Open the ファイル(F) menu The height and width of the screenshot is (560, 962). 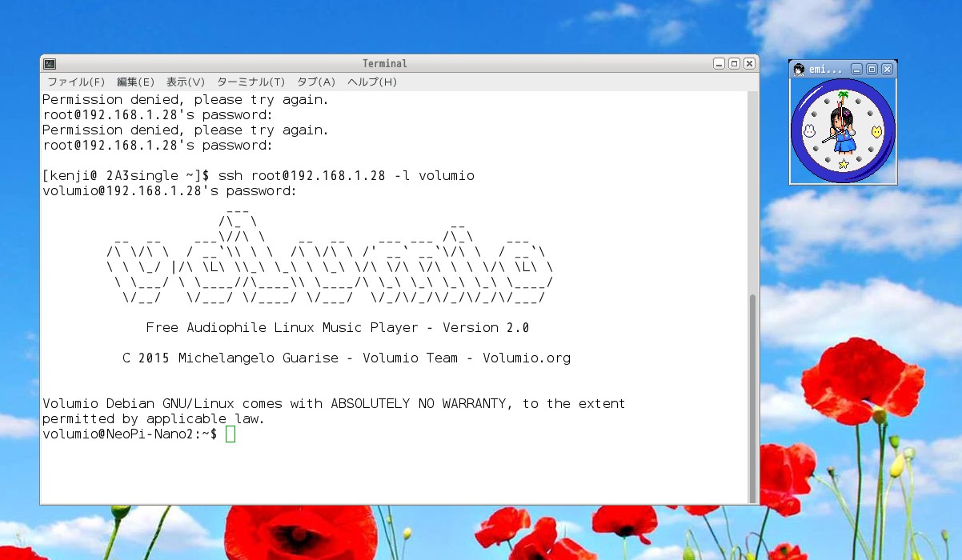pyautogui.click(x=75, y=82)
